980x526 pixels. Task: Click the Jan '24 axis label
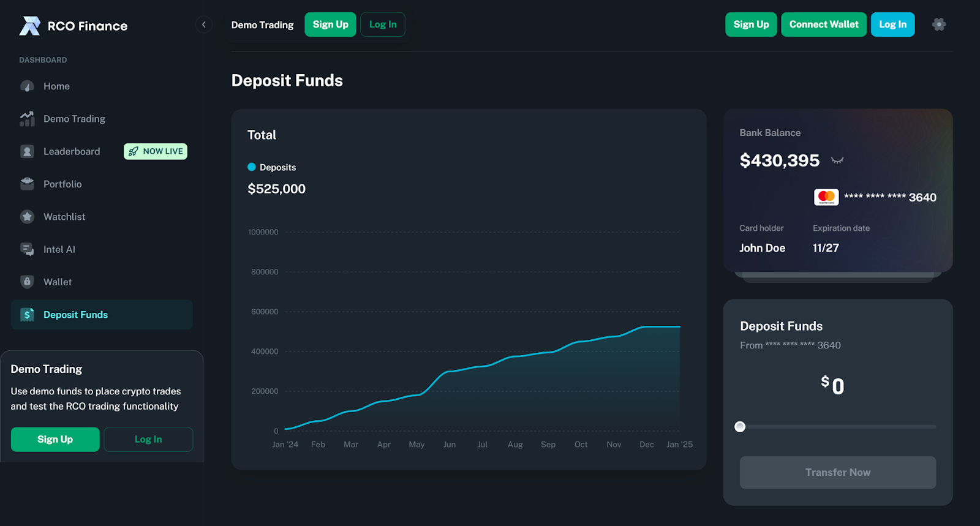285,445
